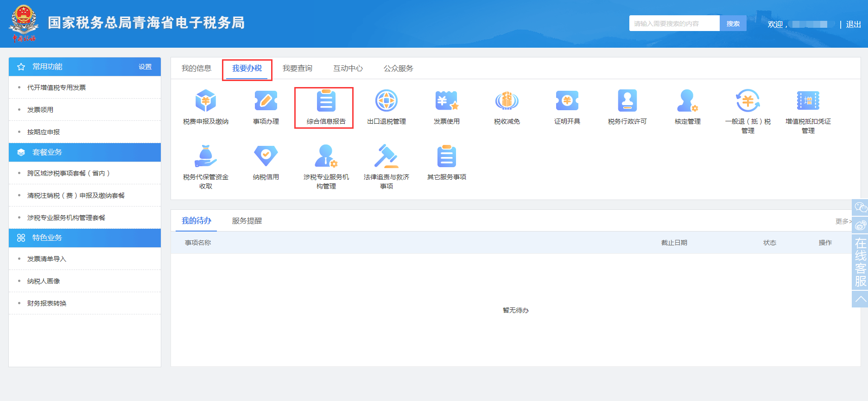Open 综合信息报告 icon
Screen dimensions: 868x401
[326, 100]
